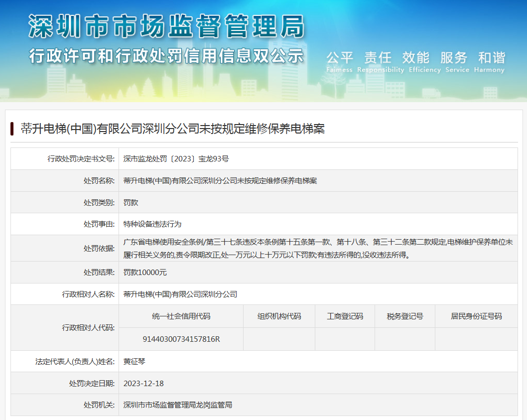Click column header 税务登记号

(405, 316)
